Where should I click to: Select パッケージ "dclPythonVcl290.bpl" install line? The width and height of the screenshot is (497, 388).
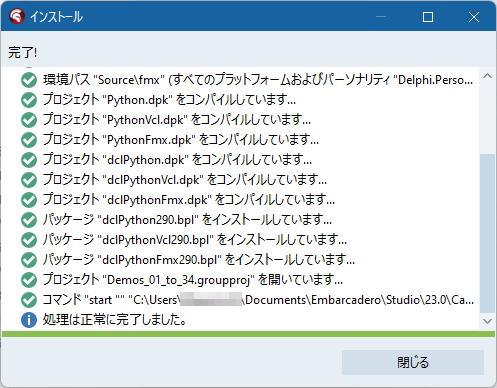click(195, 240)
